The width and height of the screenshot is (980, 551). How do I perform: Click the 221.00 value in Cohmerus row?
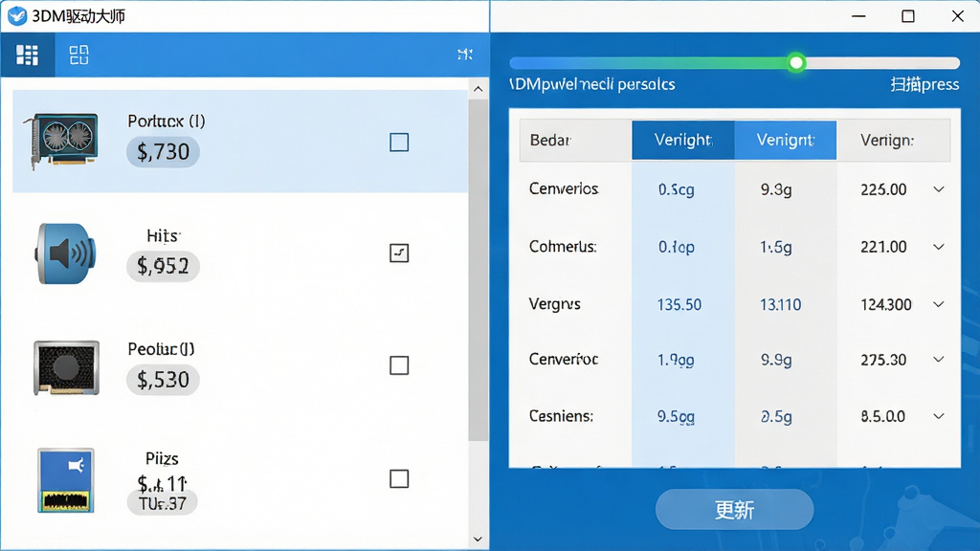pos(883,247)
